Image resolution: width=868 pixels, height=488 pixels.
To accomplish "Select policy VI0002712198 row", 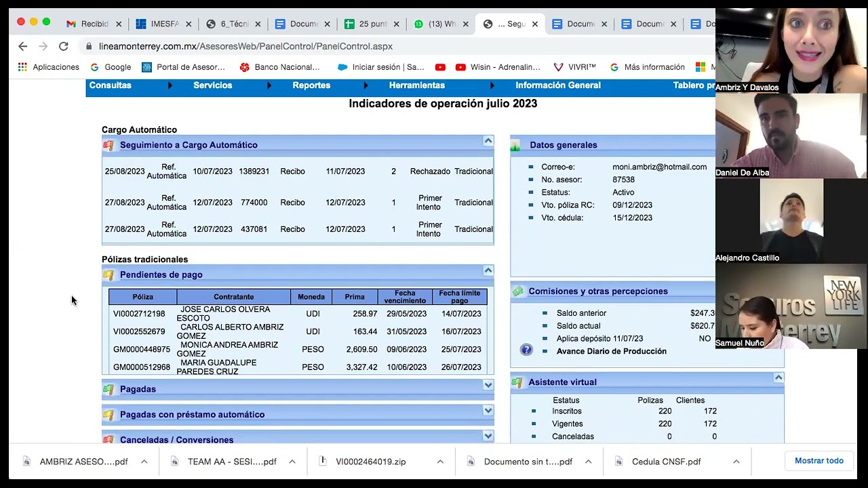I will tap(298, 314).
